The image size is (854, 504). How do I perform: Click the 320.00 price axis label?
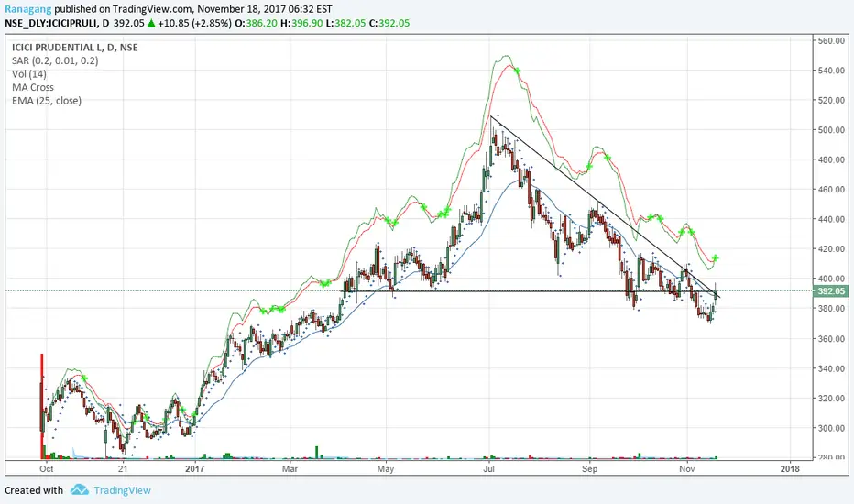pyautogui.click(x=831, y=399)
